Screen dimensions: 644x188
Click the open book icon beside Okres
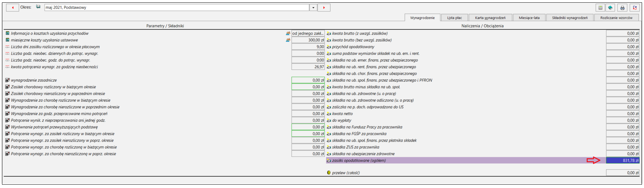(38, 7)
